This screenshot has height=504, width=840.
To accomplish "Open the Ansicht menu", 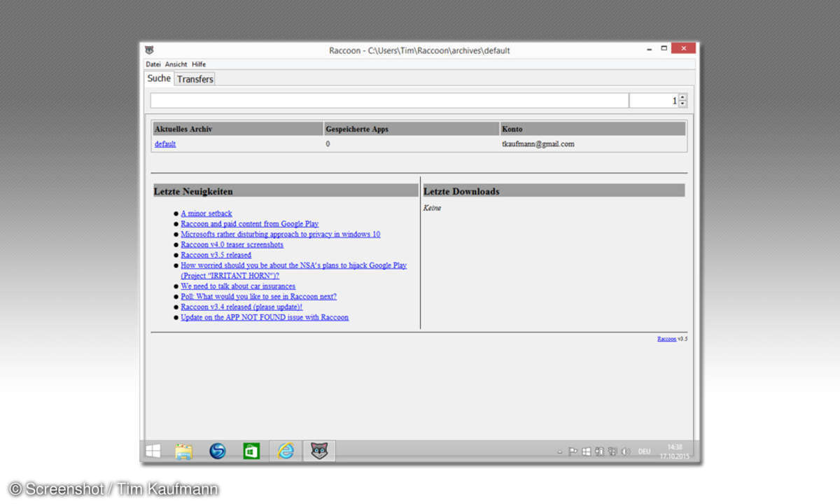I will pyautogui.click(x=176, y=64).
